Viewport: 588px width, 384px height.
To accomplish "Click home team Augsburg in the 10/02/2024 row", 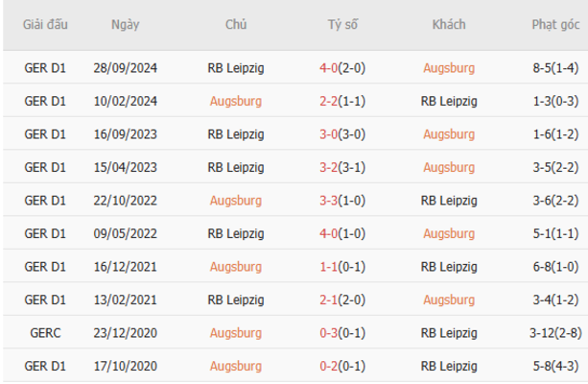I will pyautogui.click(x=235, y=101).
